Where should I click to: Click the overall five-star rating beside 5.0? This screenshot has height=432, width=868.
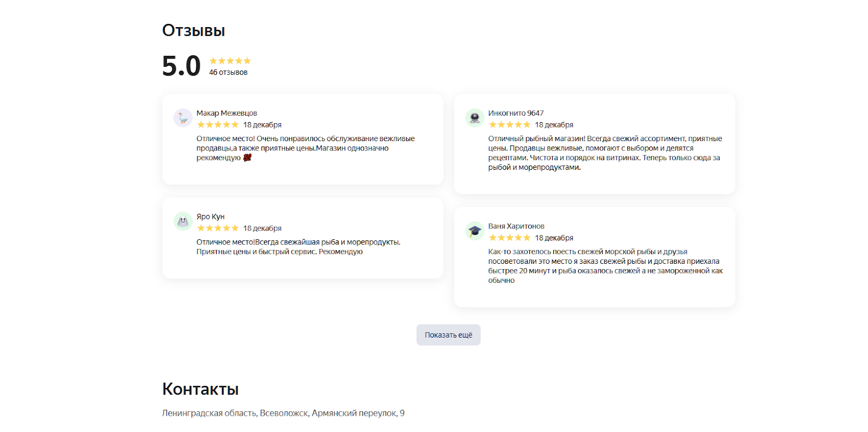[230, 61]
